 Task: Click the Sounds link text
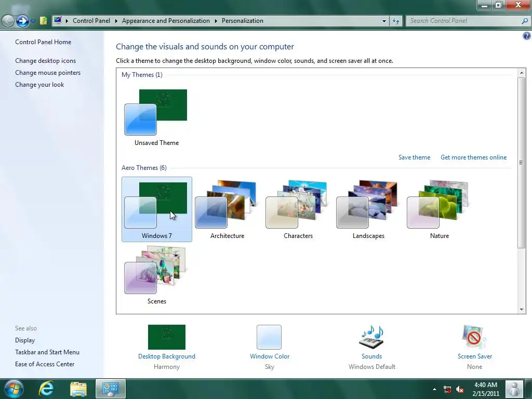[371, 356]
